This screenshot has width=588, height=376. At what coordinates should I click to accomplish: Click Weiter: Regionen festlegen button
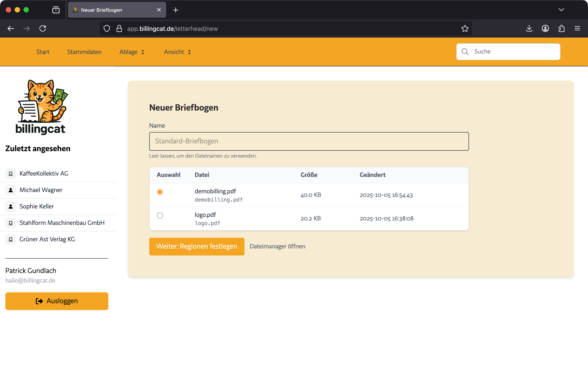(x=197, y=246)
